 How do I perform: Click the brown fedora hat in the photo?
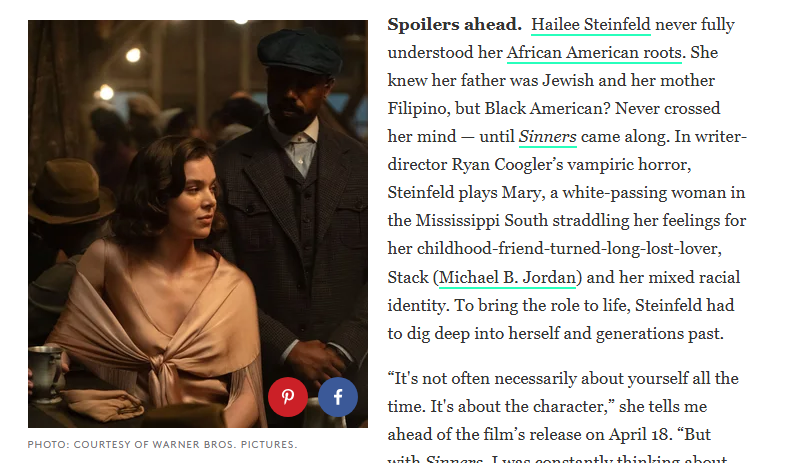click(x=71, y=191)
